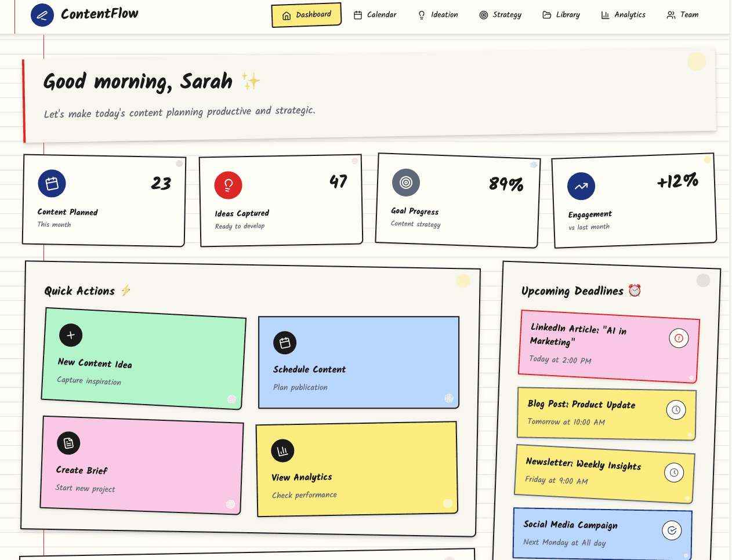Click the 89% Goal Progress value
The width and height of the screenshot is (732, 560).
point(506,184)
